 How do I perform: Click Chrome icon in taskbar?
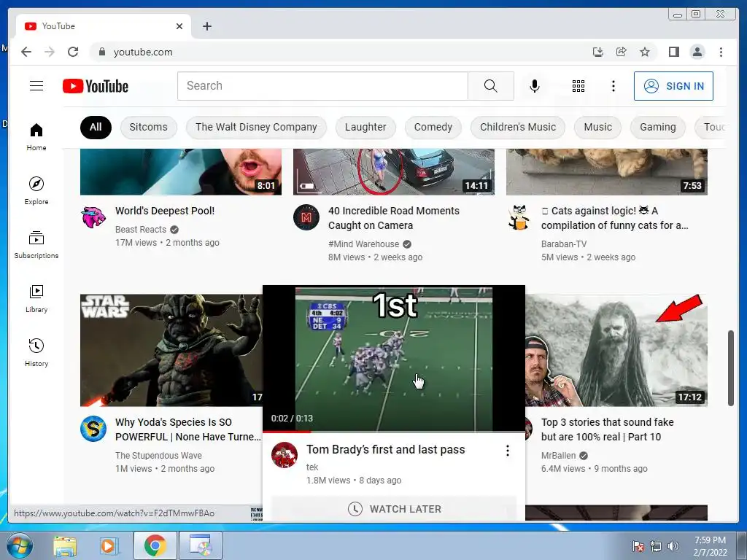155,545
